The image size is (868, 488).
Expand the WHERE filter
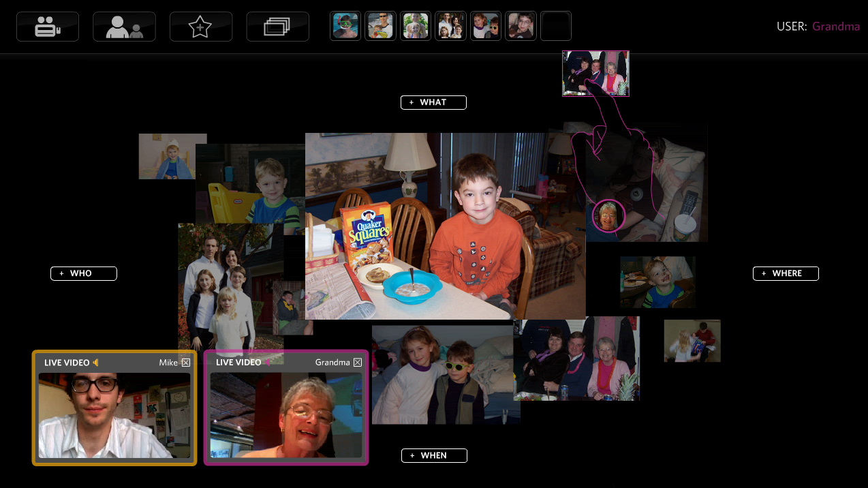786,273
